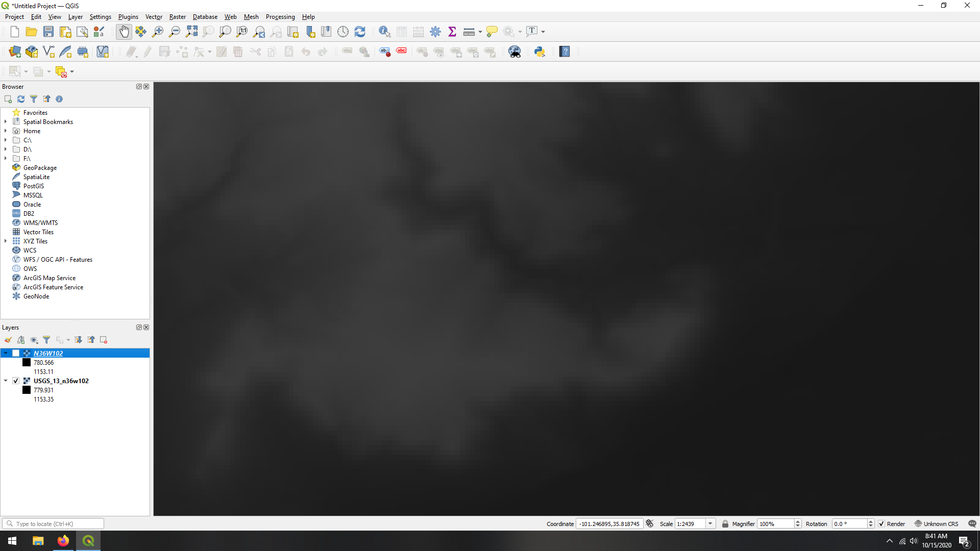Click the Refresh map canvas icon
The height and width of the screenshot is (551, 980).
click(x=360, y=32)
